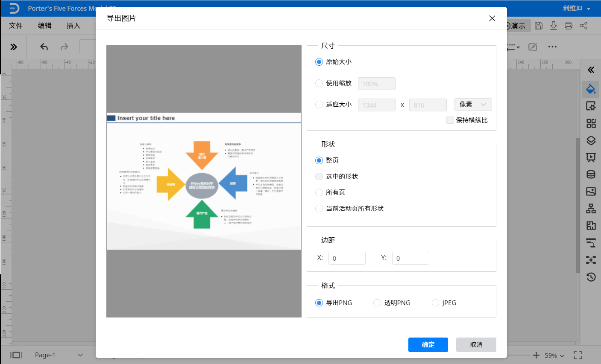
Task: Click the zoom in plus button
Action: [537, 355]
